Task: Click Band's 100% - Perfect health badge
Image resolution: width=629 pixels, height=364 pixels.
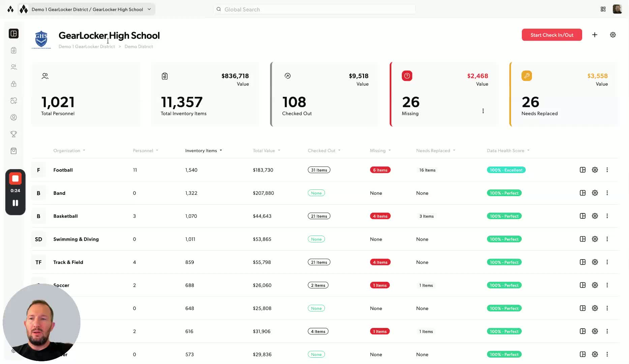Action: (x=504, y=193)
